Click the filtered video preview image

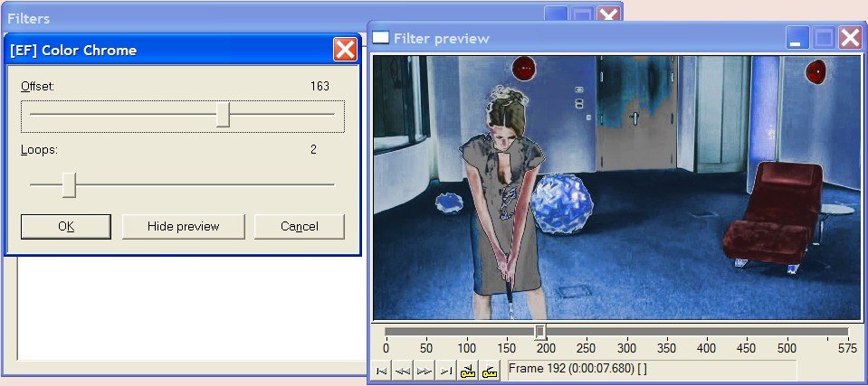tap(617, 187)
